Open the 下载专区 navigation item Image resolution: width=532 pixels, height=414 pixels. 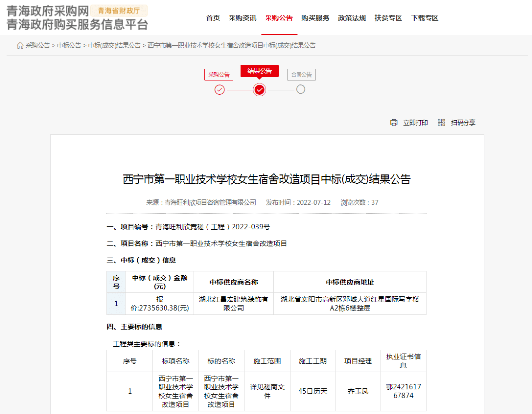click(x=425, y=18)
